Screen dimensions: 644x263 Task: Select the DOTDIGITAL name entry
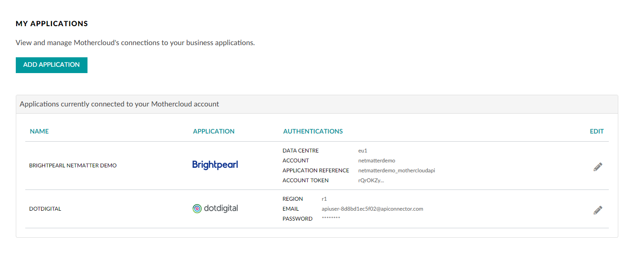click(45, 208)
